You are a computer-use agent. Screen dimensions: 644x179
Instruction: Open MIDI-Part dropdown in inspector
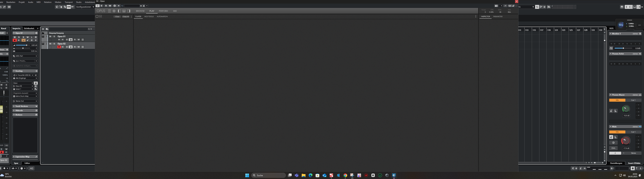pos(25,56)
